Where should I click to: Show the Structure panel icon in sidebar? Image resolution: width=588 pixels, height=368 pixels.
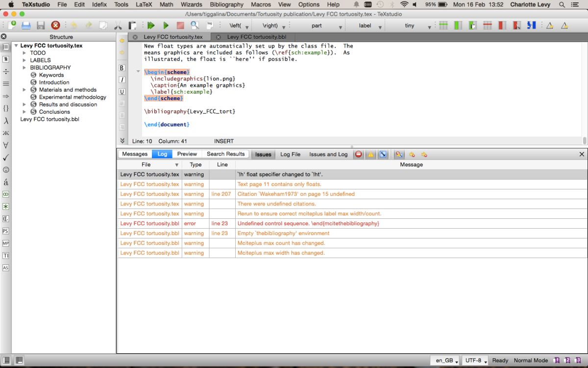(x=6, y=47)
